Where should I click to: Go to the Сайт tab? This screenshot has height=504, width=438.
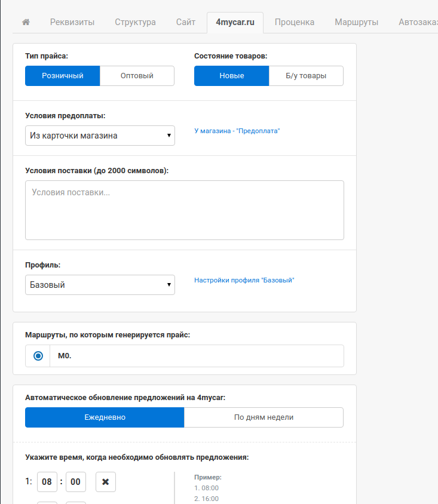pyautogui.click(x=186, y=22)
